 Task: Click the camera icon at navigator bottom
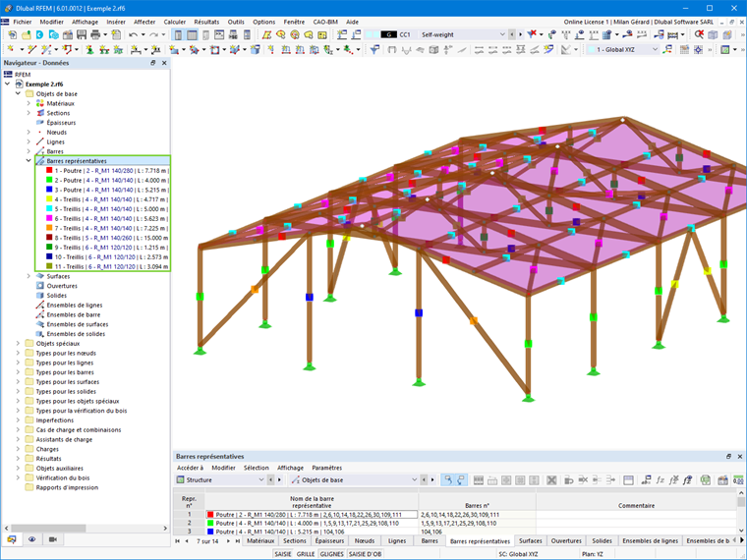tap(53, 539)
